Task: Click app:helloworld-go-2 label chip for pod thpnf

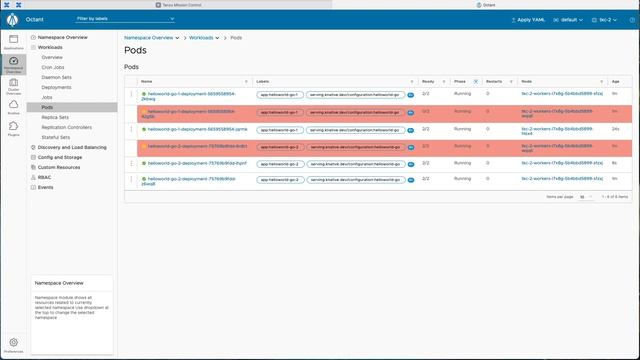Action: [x=280, y=164]
